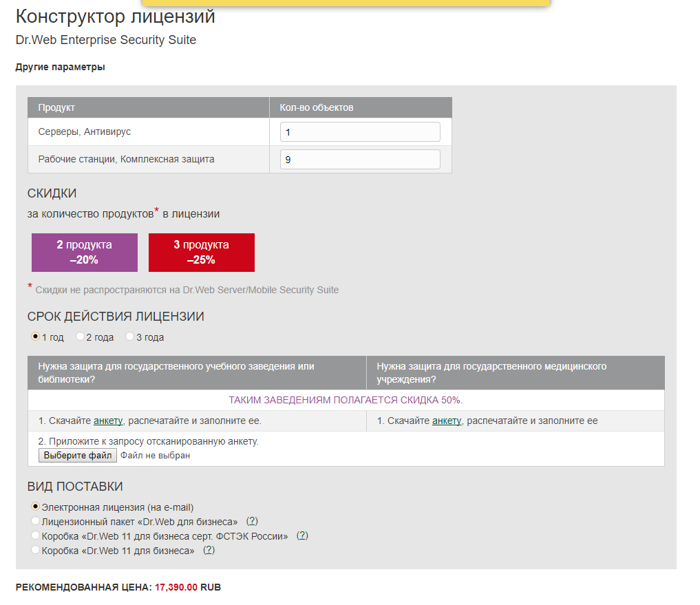
Task: Open help (?) for Коробка «Dr.Web 11 для бизнеса»
Action: (x=209, y=550)
